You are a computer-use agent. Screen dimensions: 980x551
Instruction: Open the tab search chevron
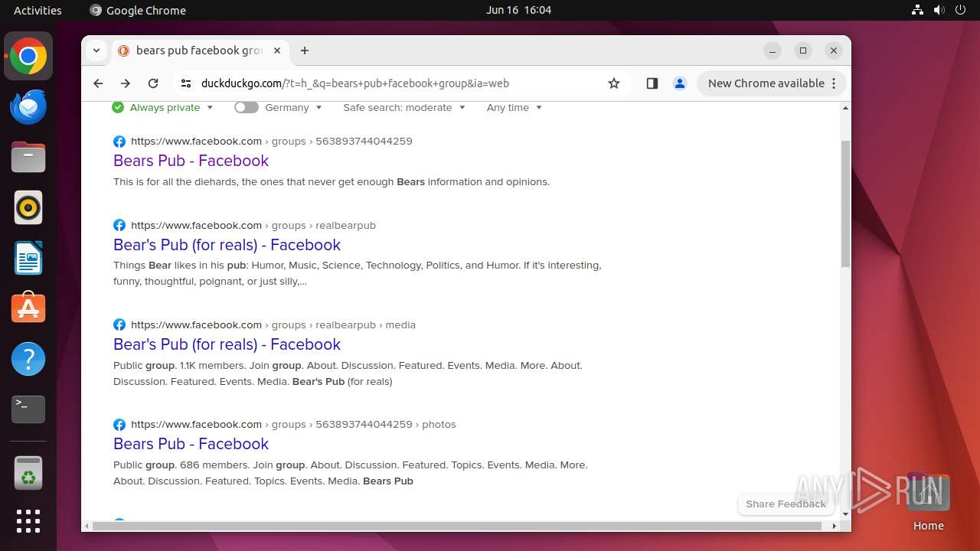[96, 51]
